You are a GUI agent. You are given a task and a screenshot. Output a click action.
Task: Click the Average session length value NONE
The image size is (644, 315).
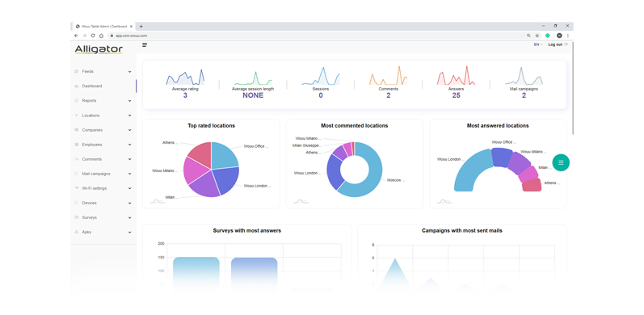(x=253, y=95)
